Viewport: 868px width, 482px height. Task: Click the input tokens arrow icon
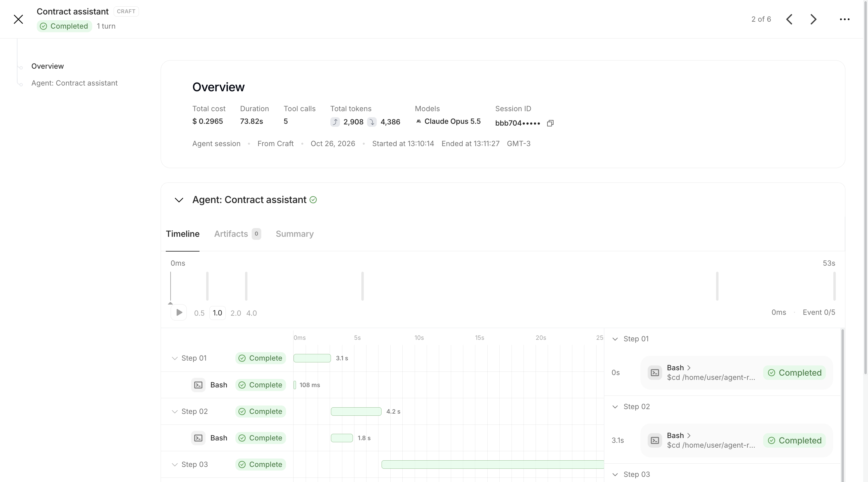point(335,122)
